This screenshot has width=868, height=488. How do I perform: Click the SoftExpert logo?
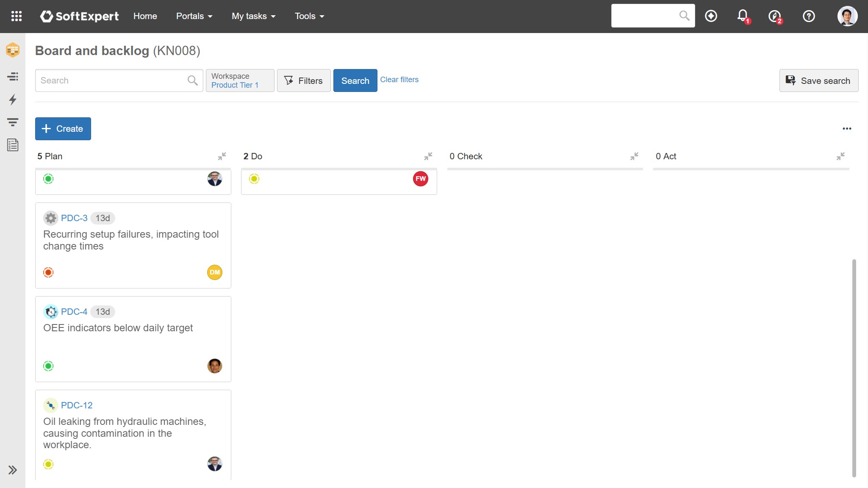click(79, 16)
